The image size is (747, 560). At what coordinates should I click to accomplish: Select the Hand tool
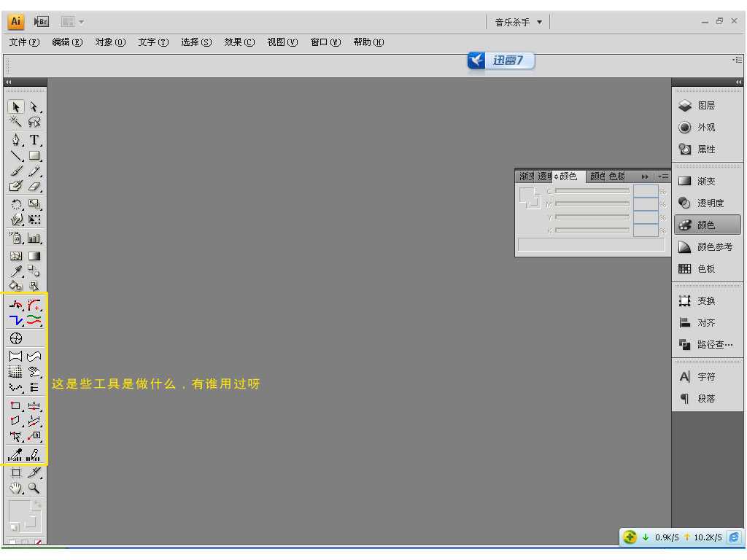[x=16, y=488]
